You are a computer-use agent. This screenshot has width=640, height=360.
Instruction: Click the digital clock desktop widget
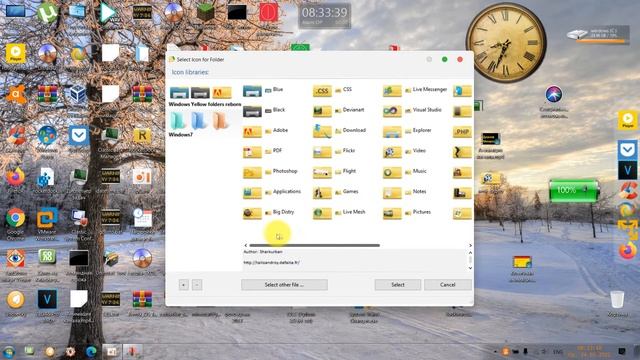pos(324,16)
